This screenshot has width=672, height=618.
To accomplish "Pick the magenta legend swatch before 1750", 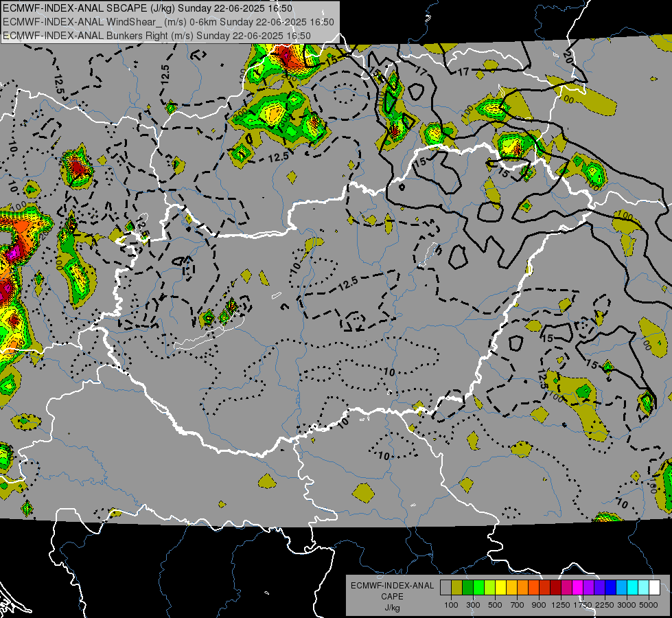I will [578, 588].
